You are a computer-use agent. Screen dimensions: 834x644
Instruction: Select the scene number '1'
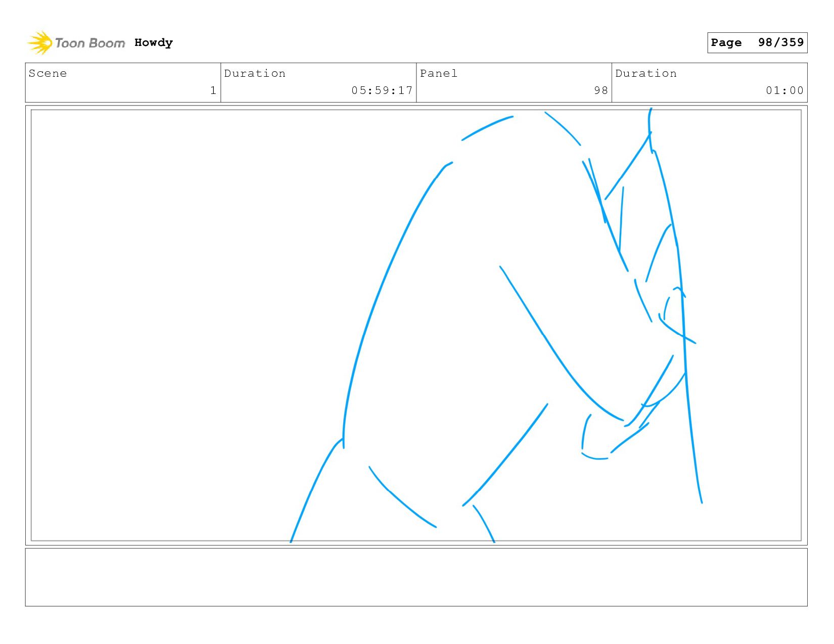(x=213, y=90)
